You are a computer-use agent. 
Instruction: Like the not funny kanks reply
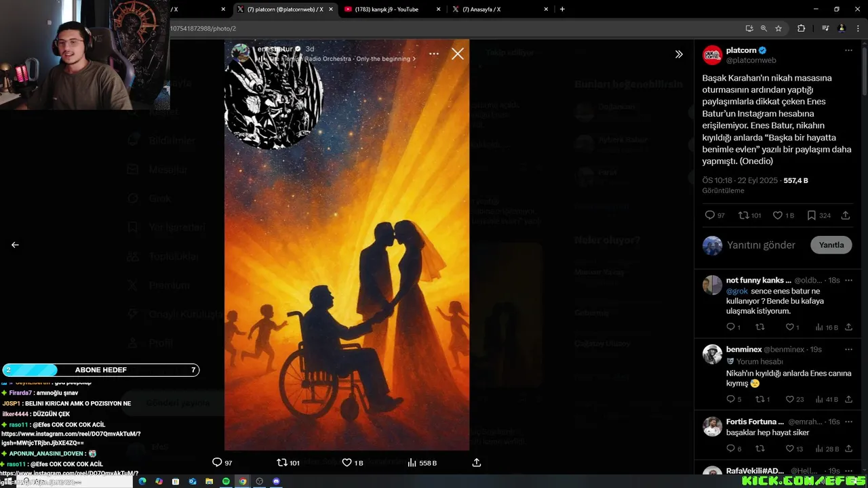(789, 327)
